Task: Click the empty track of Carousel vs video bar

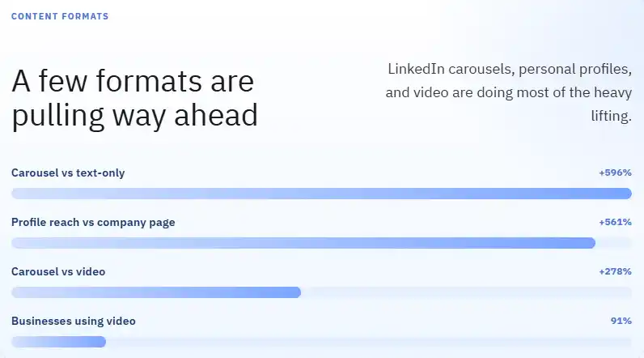Action: coord(466,292)
